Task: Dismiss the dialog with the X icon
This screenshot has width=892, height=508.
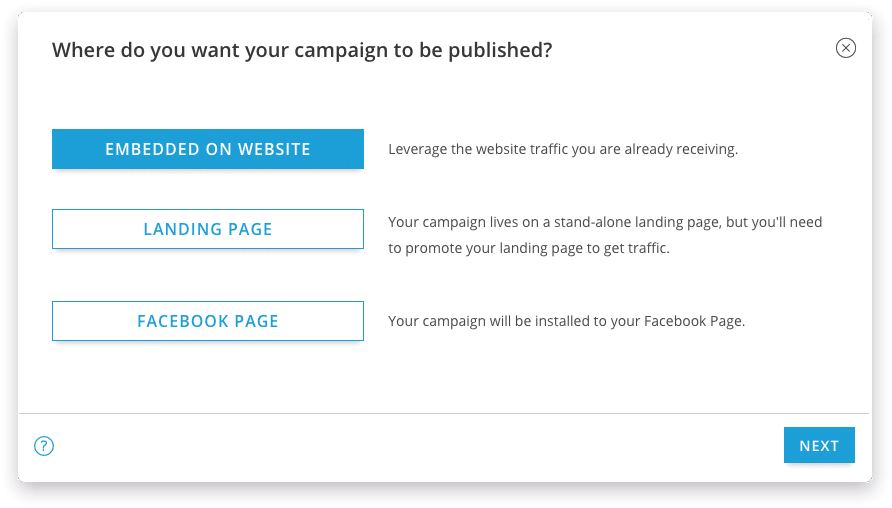Action: (846, 48)
